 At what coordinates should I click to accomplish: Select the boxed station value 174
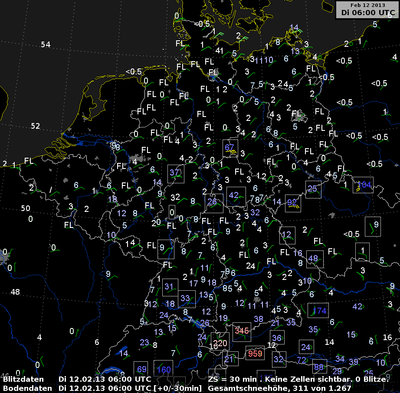(318, 311)
